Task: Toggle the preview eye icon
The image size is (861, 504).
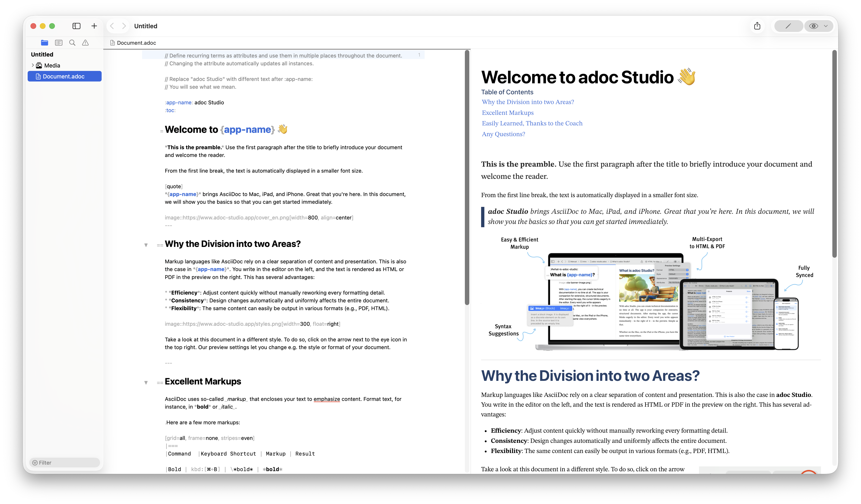Action: 813,26
